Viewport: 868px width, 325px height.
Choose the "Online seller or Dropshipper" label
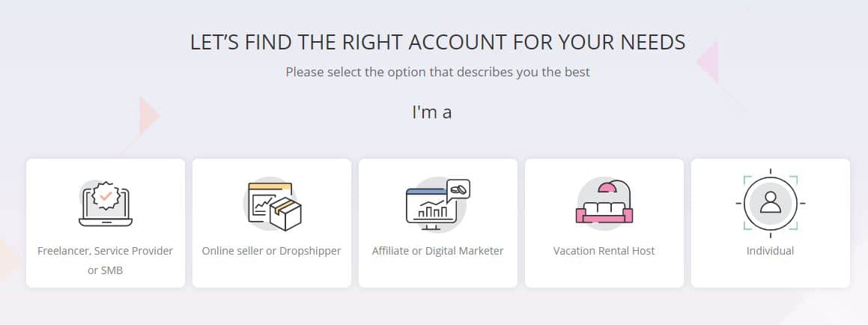272,251
